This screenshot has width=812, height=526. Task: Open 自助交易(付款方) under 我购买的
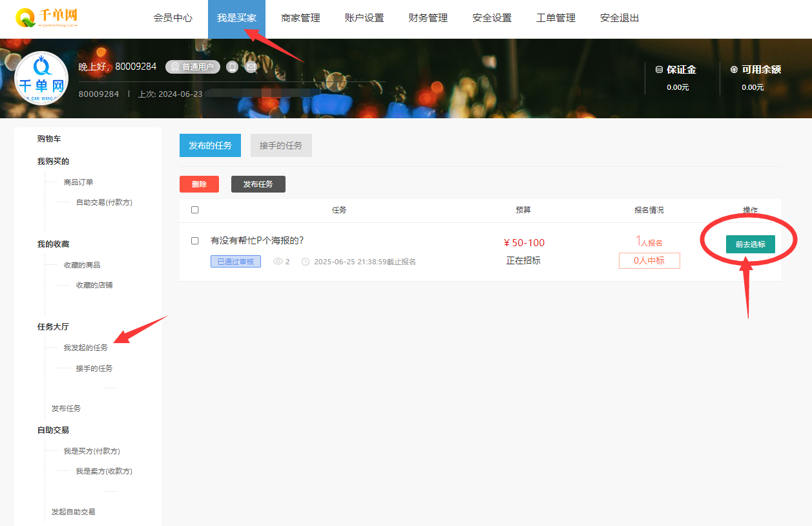(x=104, y=202)
